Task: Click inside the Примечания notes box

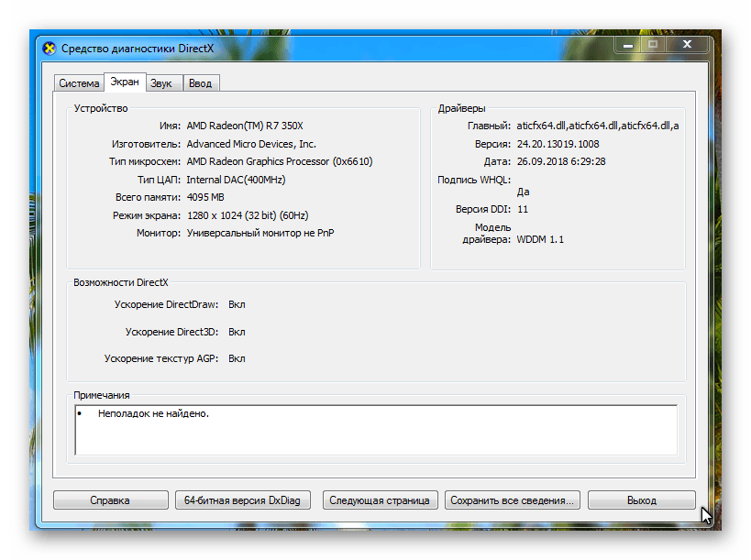Action: click(x=376, y=431)
